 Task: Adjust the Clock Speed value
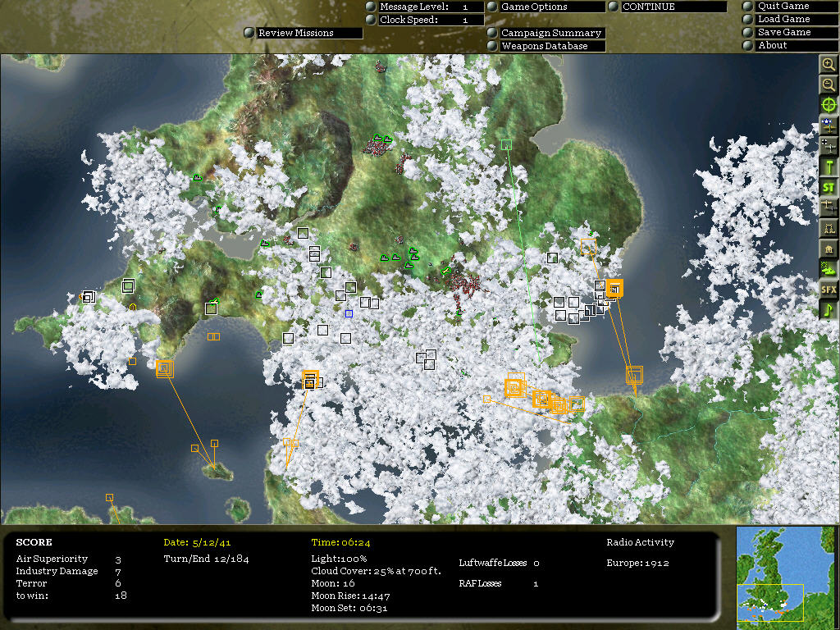430,19
